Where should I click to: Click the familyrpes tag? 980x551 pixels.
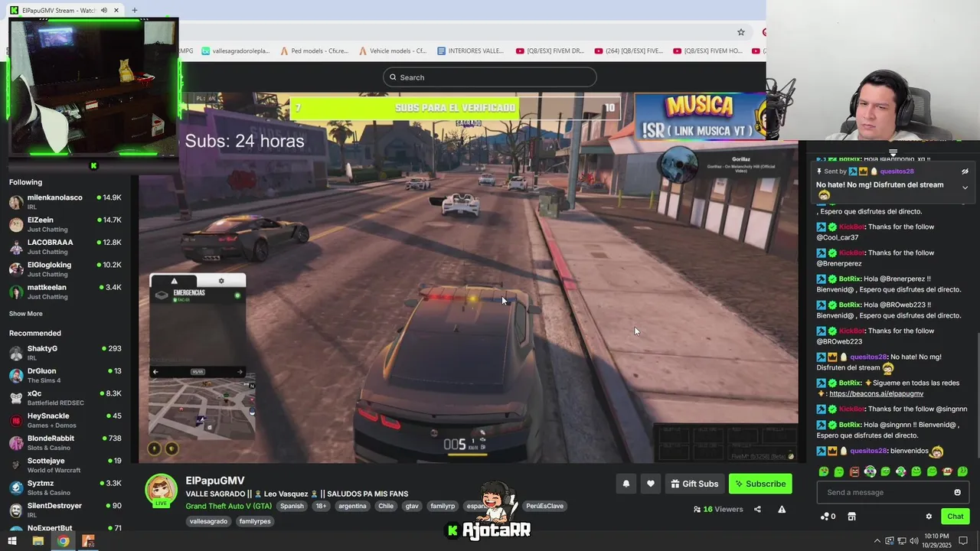tap(255, 521)
